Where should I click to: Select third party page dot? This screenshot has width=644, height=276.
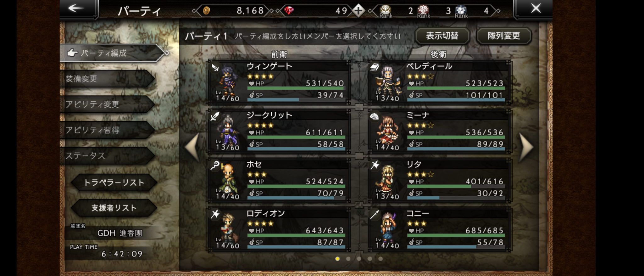click(x=359, y=259)
